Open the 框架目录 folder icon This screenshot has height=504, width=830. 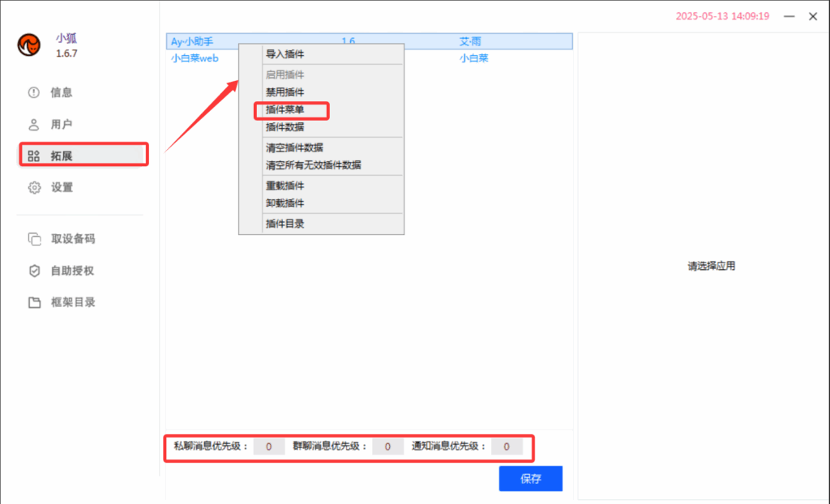point(34,302)
